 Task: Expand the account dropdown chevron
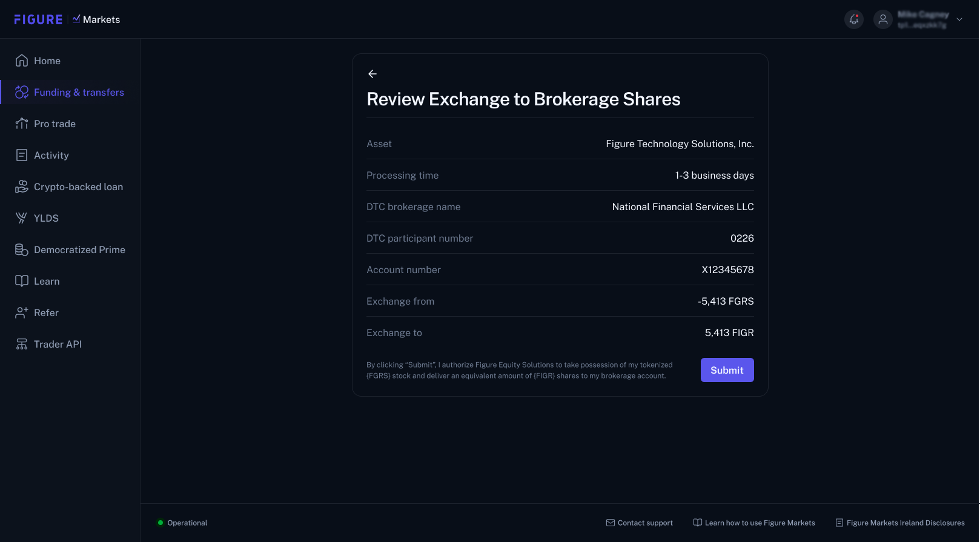[x=959, y=19]
